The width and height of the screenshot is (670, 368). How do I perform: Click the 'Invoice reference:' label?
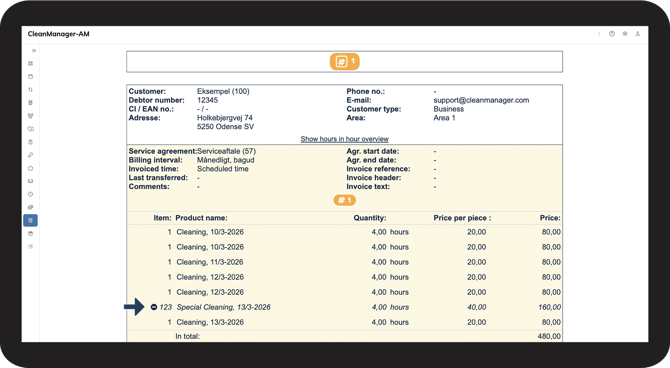[x=378, y=169]
